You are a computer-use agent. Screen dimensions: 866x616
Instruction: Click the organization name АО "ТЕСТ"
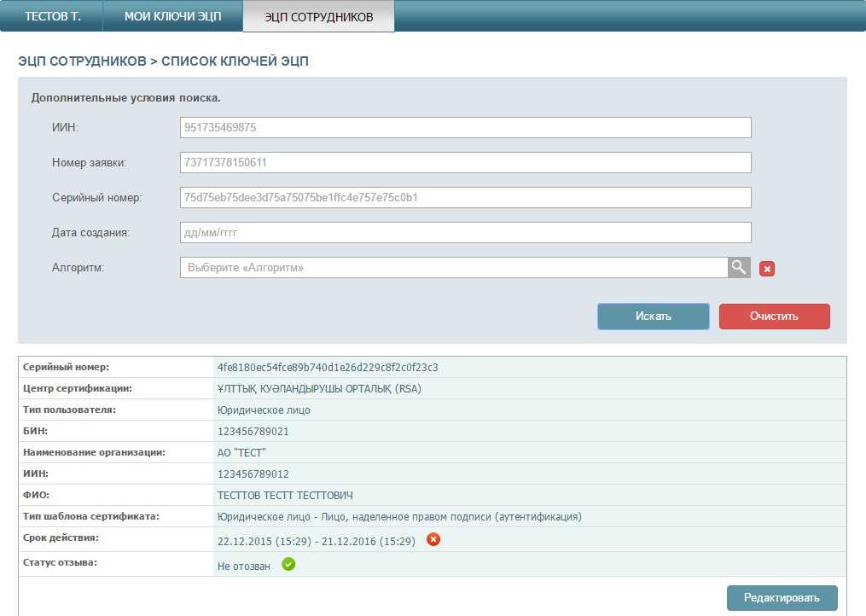(x=242, y=453)
